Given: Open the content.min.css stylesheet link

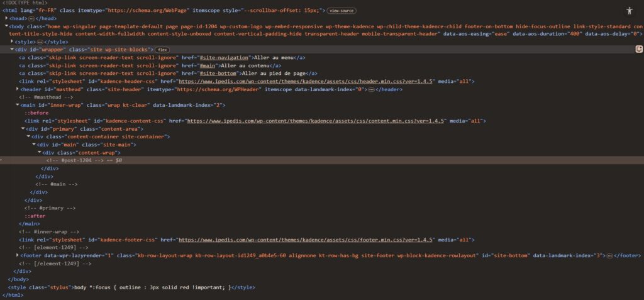Looking at the screenshot, I should (316, 121).
